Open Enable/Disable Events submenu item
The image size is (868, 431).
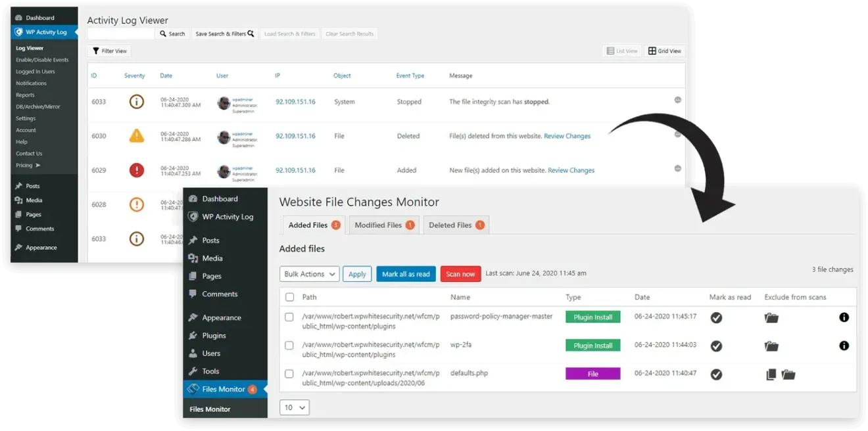42,60
